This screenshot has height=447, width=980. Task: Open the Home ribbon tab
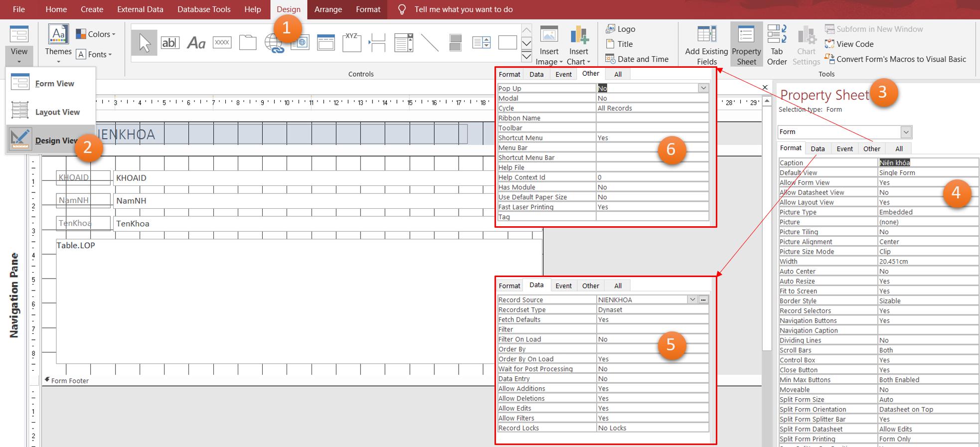click(x=56, y=9)
